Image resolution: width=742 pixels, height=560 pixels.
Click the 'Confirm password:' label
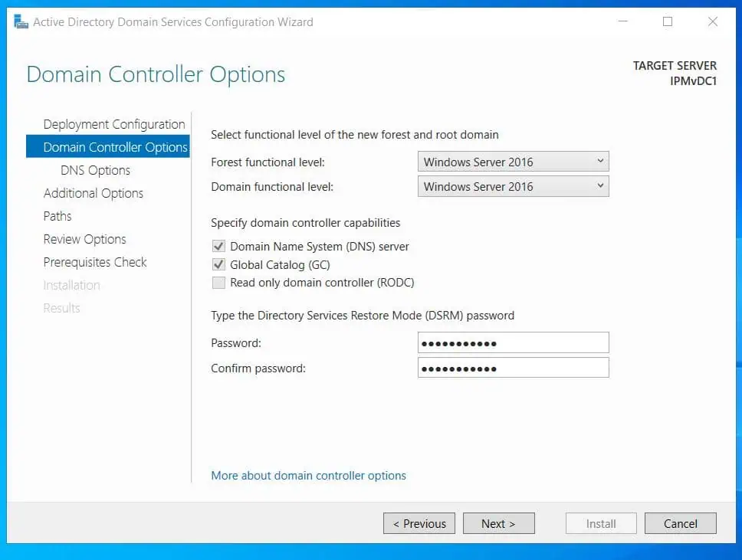(258, 368)
